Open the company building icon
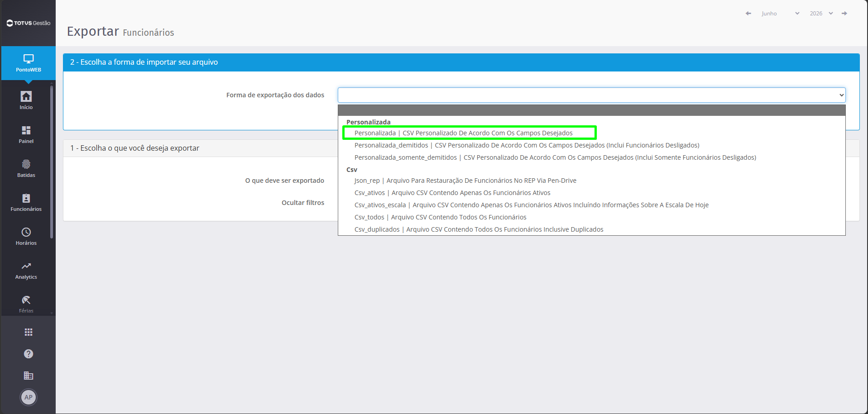This screenshot has width=868, height=414. [29, 376]
